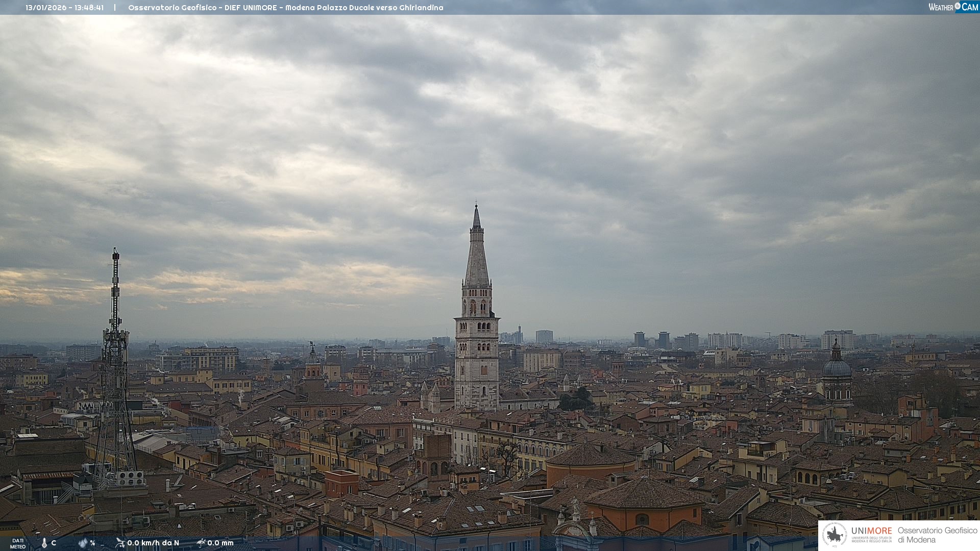Click the vertical separator after the timestamp
980x551 pixels.
coord(115,8)
